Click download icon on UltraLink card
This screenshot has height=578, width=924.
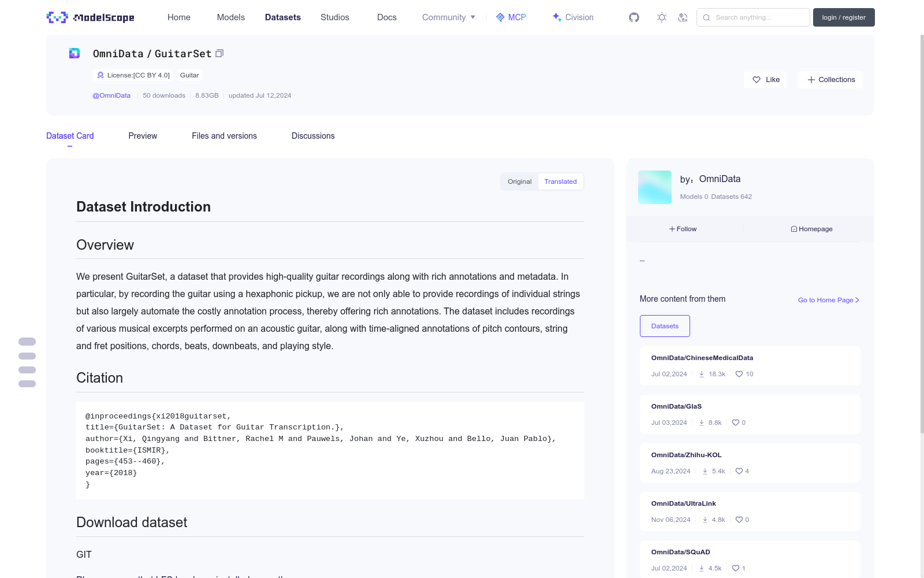pyautogui.click(x=705, y=520)
